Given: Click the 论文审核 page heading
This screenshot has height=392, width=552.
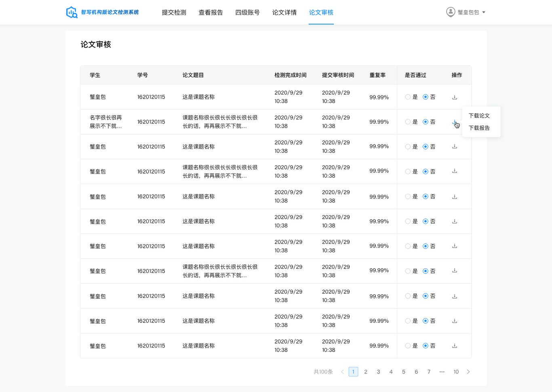Looking at the screenshot, I should pyautogui.click(x=96, y=44).
